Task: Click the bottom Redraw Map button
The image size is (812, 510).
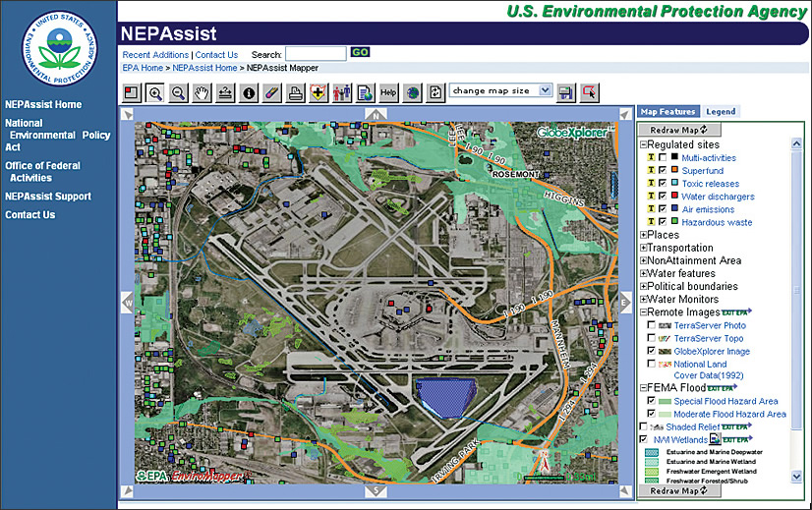Action: pyautogui.click(x=679, y=491)
